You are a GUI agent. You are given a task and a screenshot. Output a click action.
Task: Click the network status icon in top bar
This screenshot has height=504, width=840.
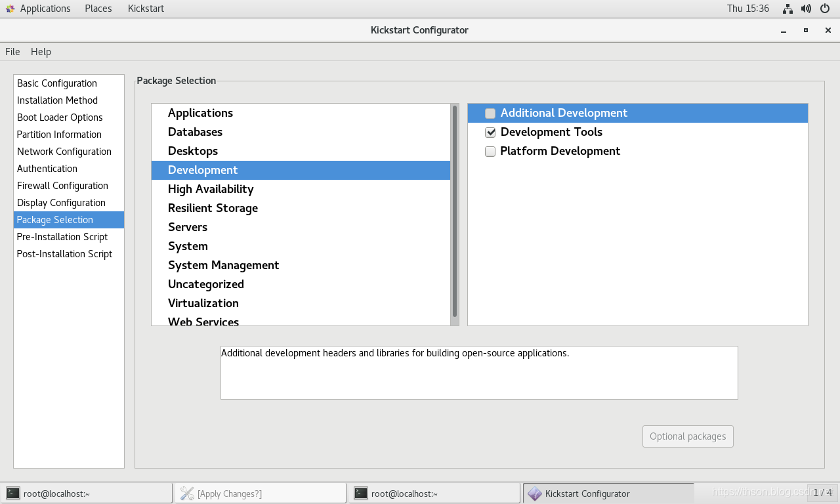point(787,9)
